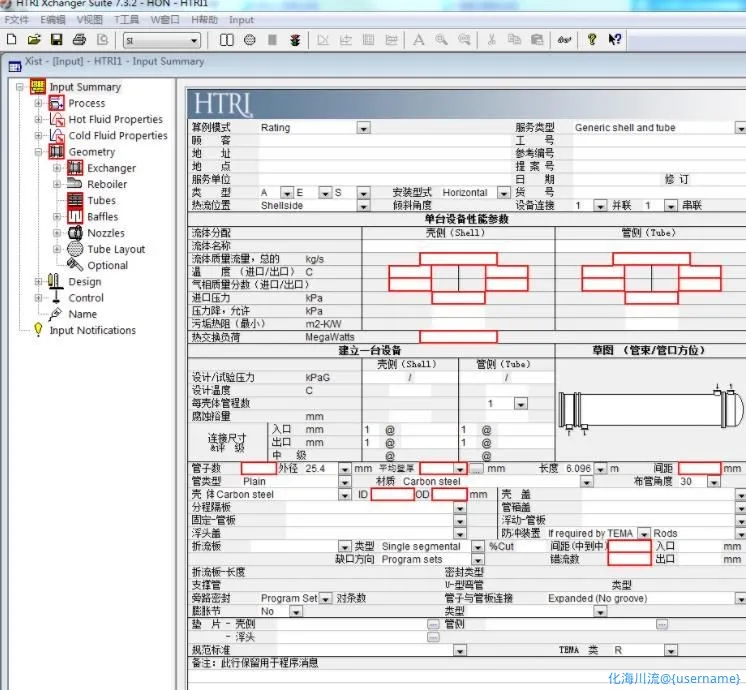Click the Nozzles icon in the tree
This screenshot has height=690, width=746.
(x=75, y=233)
